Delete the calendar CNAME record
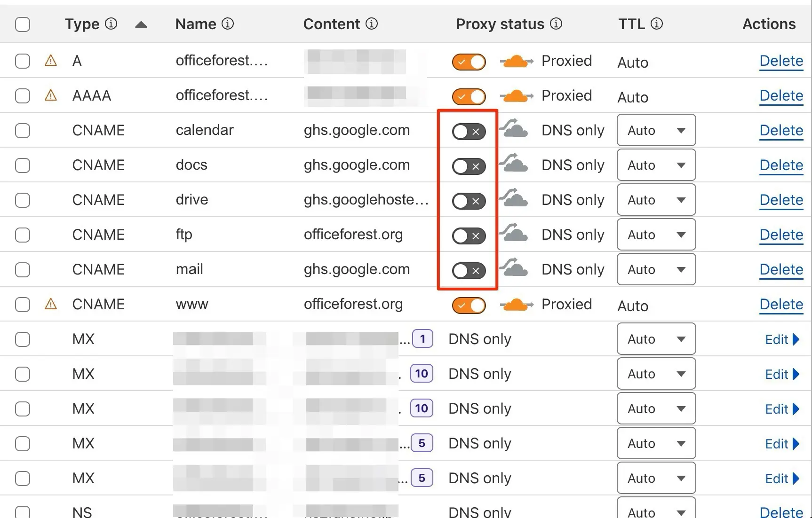This screenshot has width=812, height=518. [x=781, y=130]
